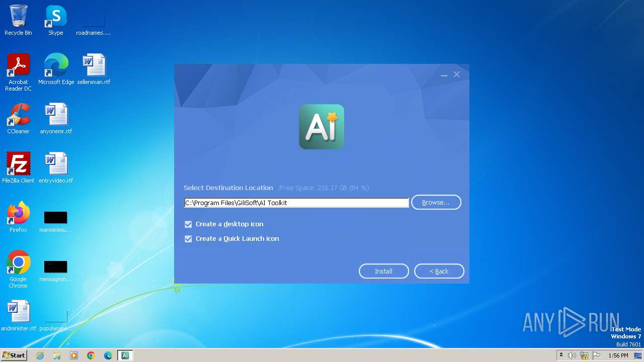Open media player from taskbar
Viewport: 644px width, 362px height.
tap(74, 355)
